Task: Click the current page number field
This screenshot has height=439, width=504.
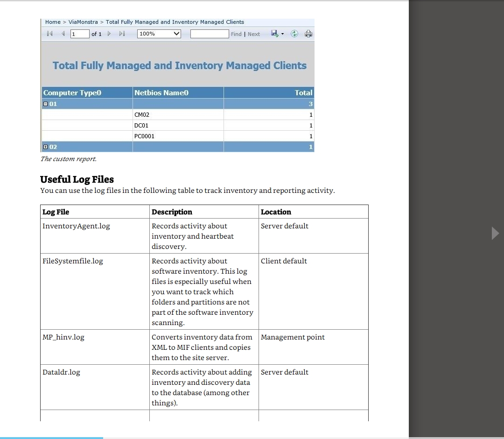Action: click(79, 34)
